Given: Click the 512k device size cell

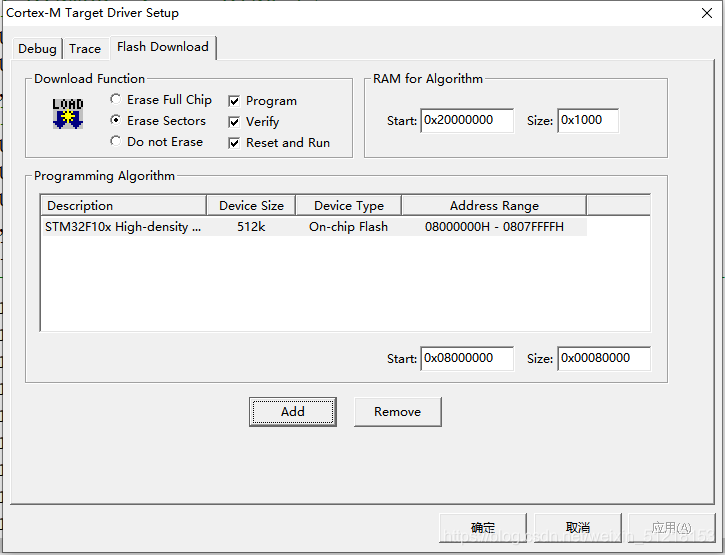Looking at the screenshot, I should tap(251, 227).
